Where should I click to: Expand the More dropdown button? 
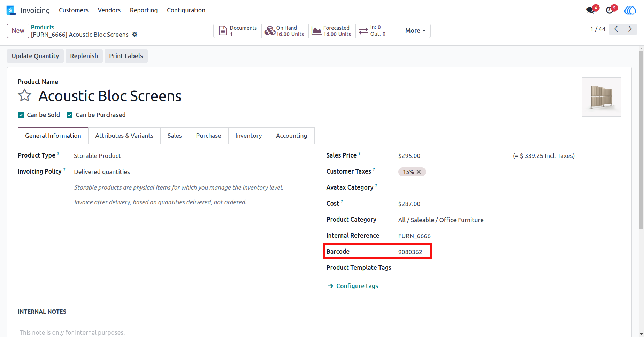click(x=415, y=31)
